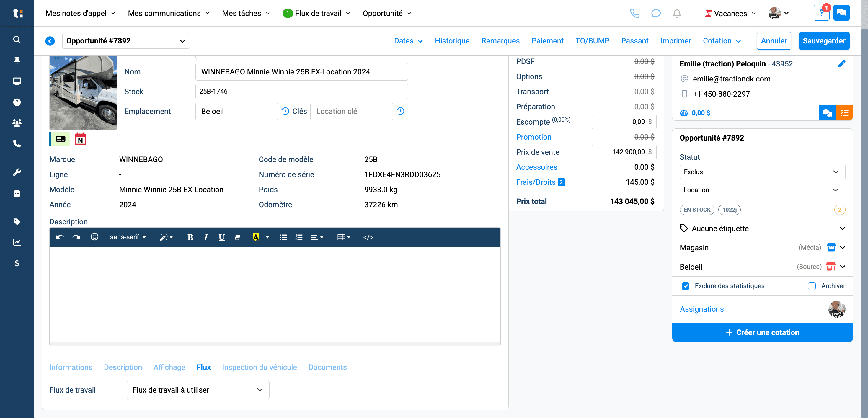868x418 pixels.
Task: Open the Paiement link
Action: pos(547,41)
